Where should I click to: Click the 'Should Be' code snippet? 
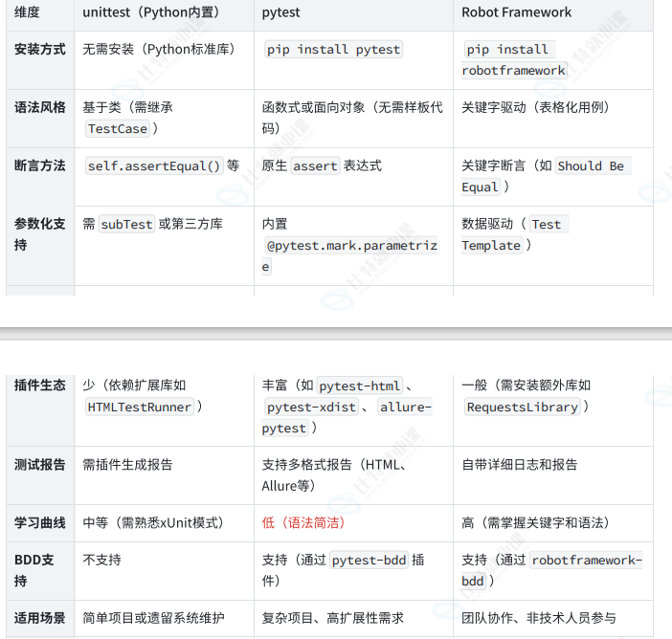coord(594,165)
